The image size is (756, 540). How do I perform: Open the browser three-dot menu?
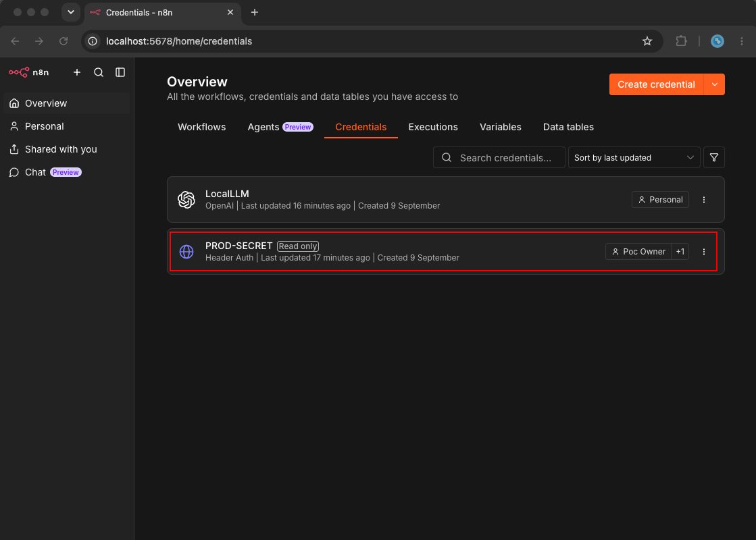pyautogui.click(x=742, y=41)
